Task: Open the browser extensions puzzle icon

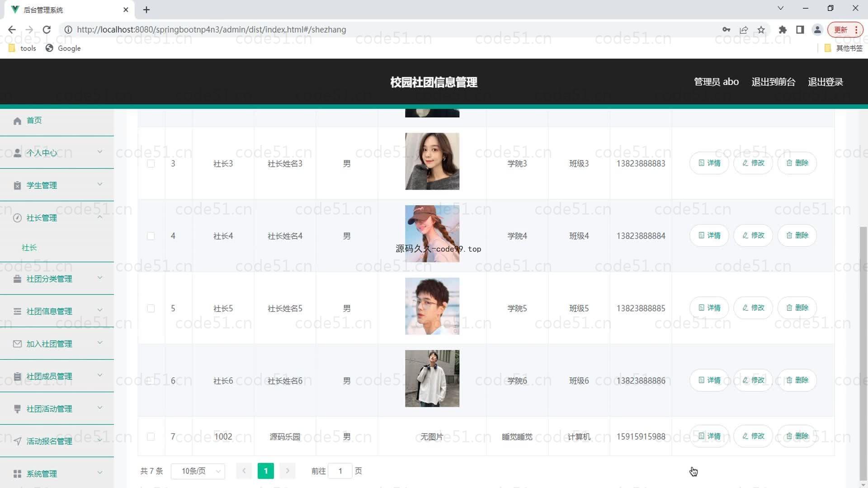Action: (x=783, y=30)
